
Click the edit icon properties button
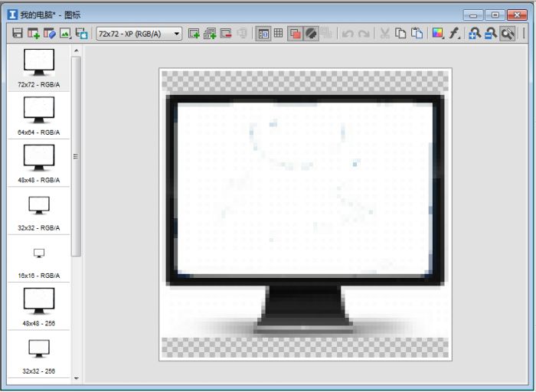point(49,33)
